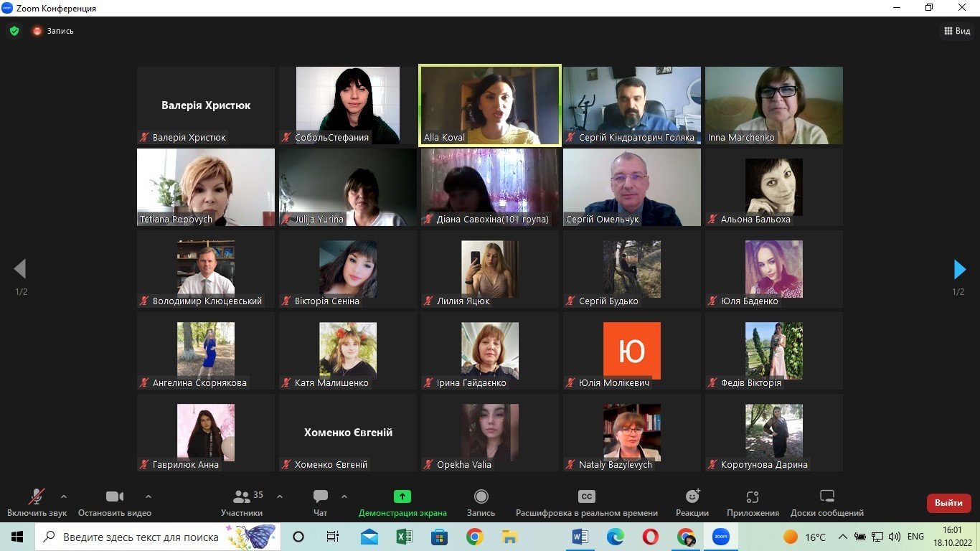
Task: Go to next gallery page arrow
Action: pos(959,269)
